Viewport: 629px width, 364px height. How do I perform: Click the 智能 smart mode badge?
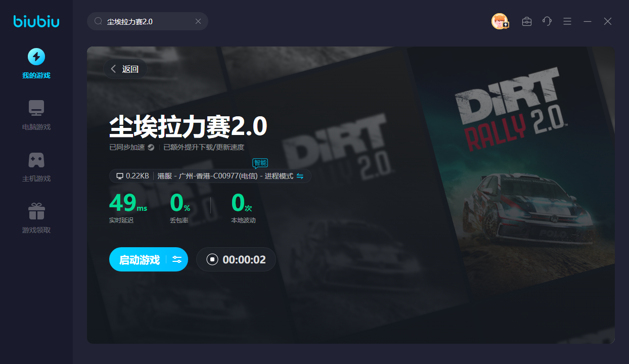point(260,163)
